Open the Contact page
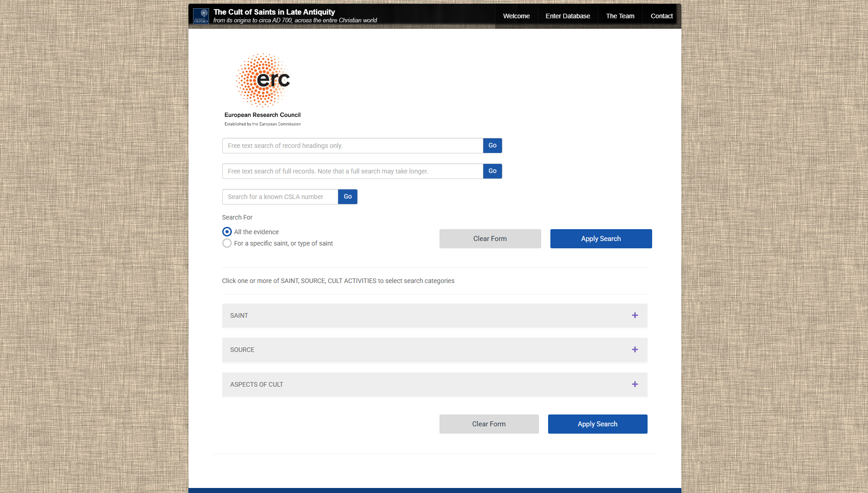Image resolution: width=868 pixels, height=493 pixels. (x=661, y=16)
